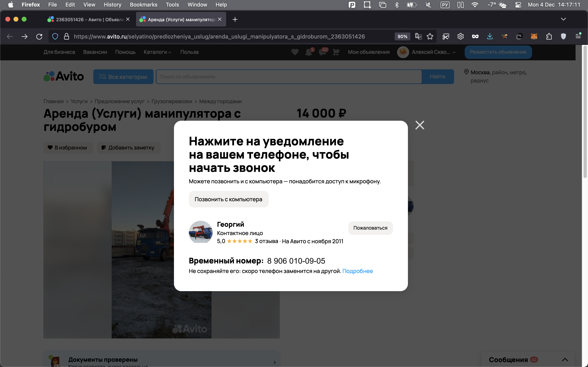Open the History menu in menu bar
588x367 pixels.
click(112, 5)
